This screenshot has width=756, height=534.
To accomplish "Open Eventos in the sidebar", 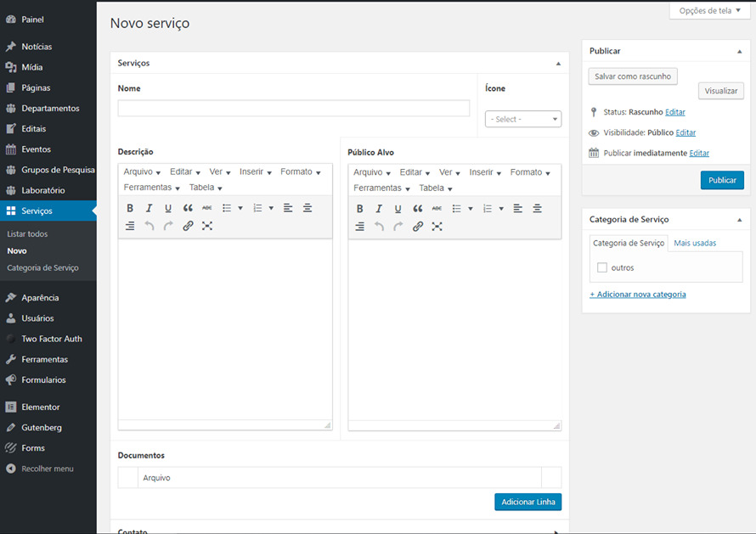I will tap(36, 149).
